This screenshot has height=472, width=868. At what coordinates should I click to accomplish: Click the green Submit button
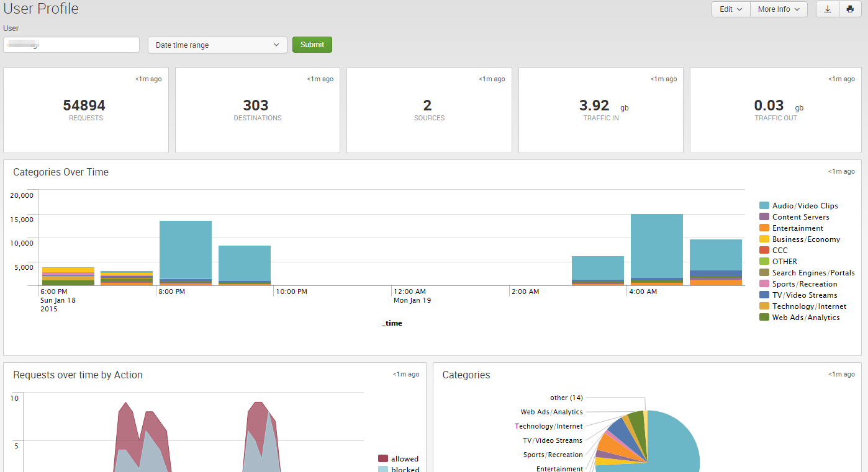coord(312,45)
